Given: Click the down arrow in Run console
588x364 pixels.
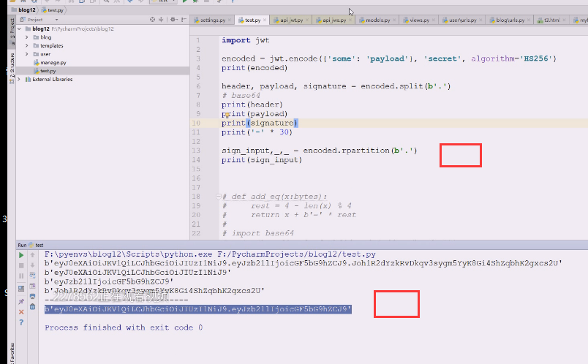Looking at the screenshot, I should (33, 265).
